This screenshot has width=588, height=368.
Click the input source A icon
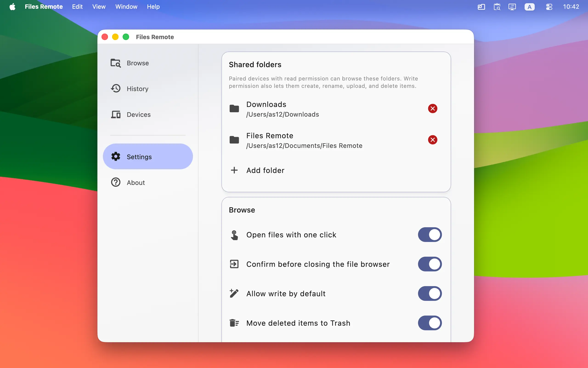pos(529,7)
